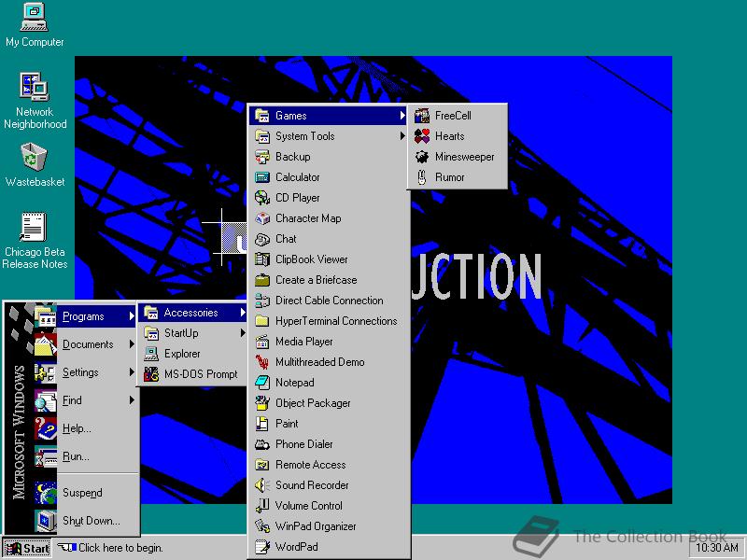The width and height of the screenshot is (747, 560).
Task: Click the Documents label in Start menu
Action: (88, 344)
